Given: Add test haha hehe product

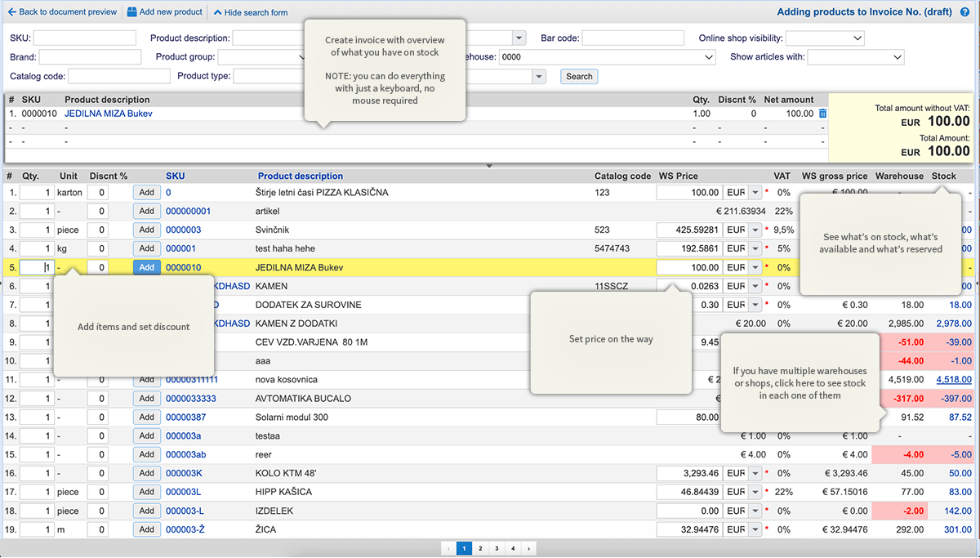Looking at the screenshot, I should (147, 248).
